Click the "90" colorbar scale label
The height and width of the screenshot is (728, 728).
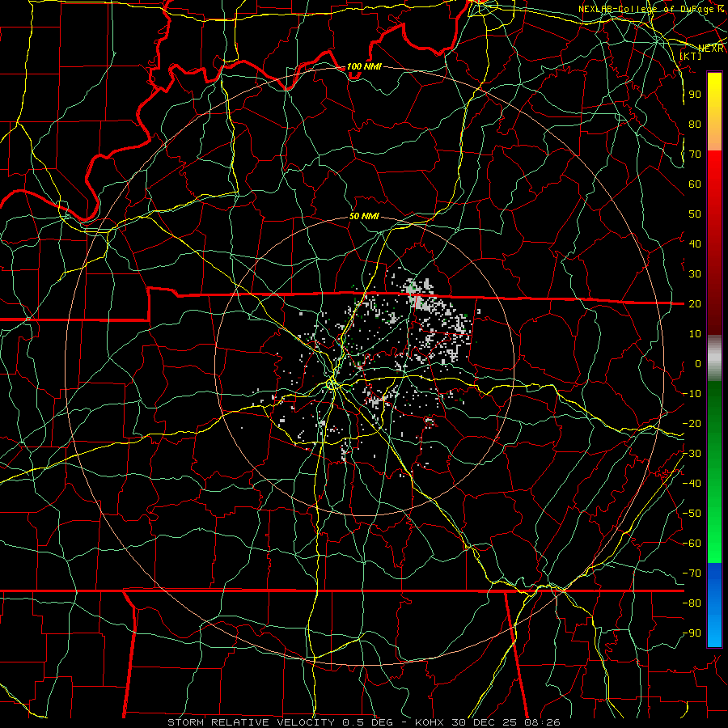[x=695, y=95]
